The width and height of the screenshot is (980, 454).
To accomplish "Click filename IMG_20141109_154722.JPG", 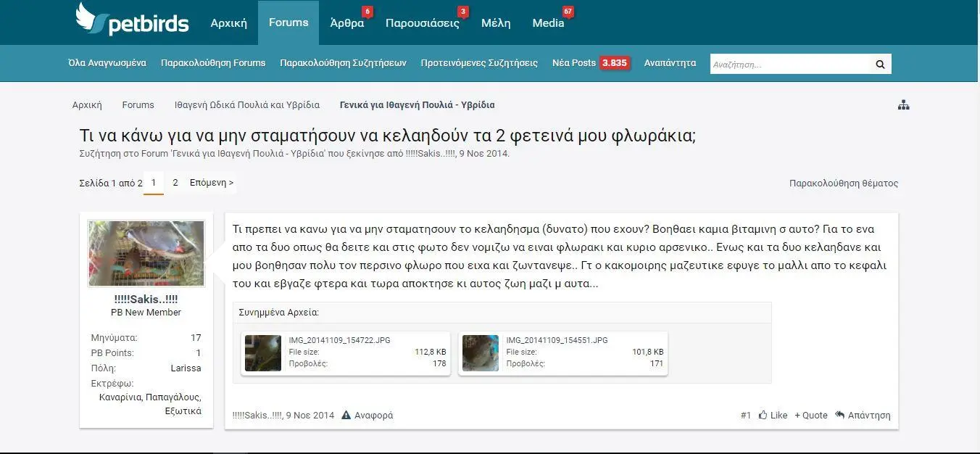I will point(339,340).
